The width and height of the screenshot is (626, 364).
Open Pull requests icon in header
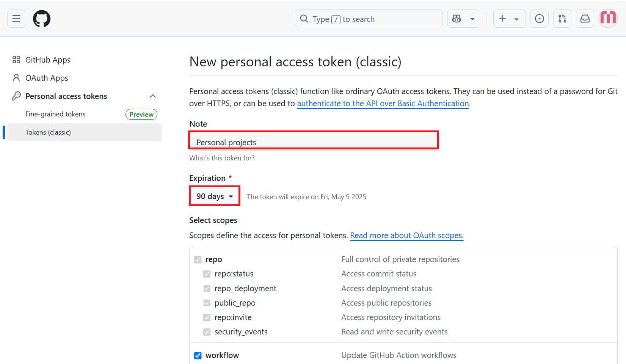coord(562,19)
